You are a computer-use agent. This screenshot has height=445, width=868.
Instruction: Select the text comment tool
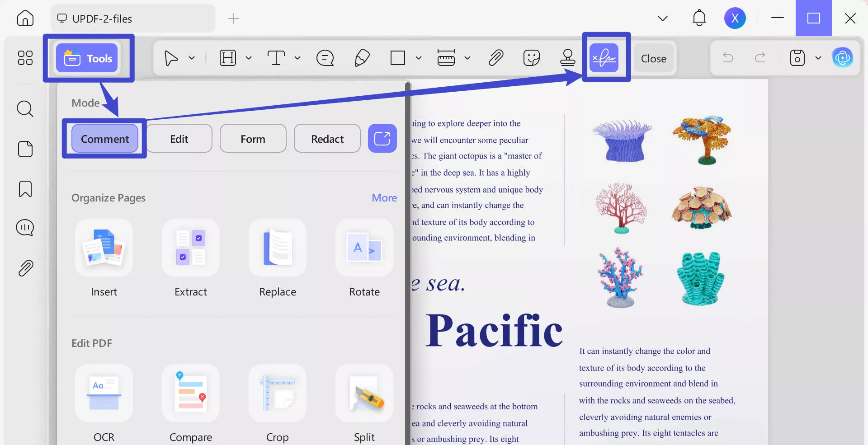(x=325, y=58)
